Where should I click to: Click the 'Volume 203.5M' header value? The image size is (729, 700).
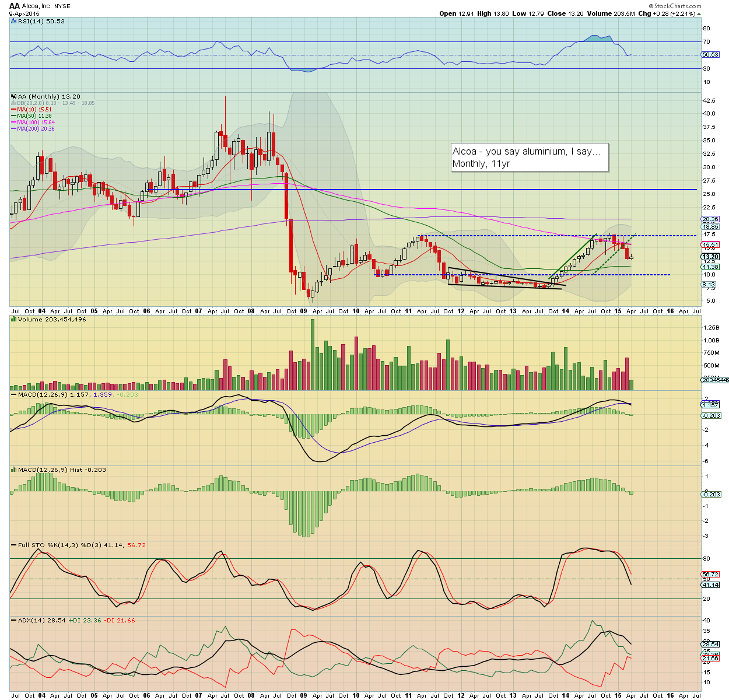pyautogui.click(x=611, y=13)
